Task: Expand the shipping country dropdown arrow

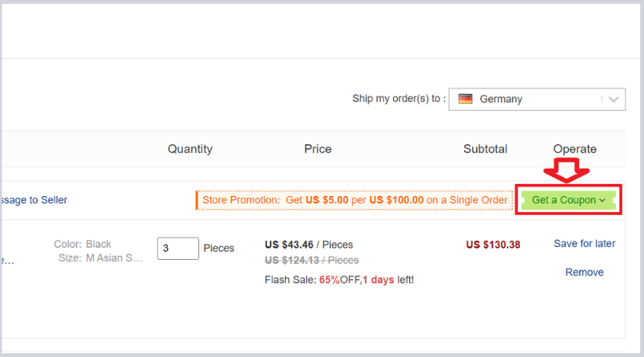Action: pos(614,99)
